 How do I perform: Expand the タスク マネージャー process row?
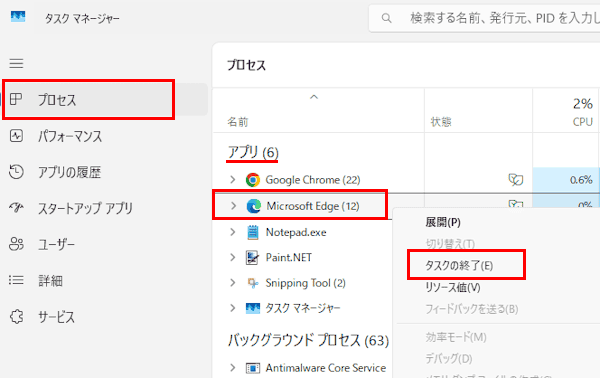pos(233,308)
